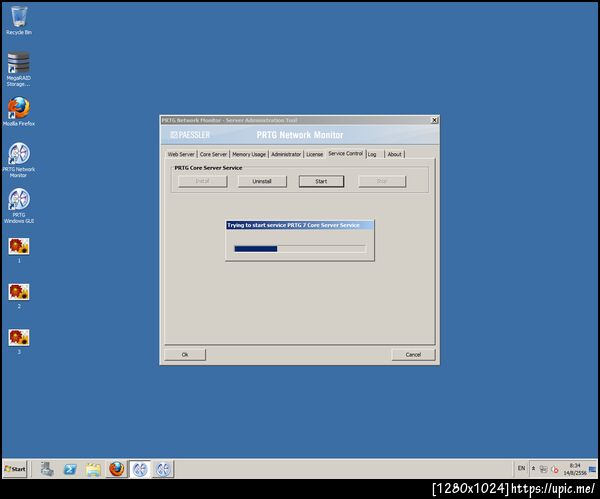The height and width of the screenshot is (499, 600).
Task: Uninstall the PRTG Core Server Service
Action: click(262, 181)
